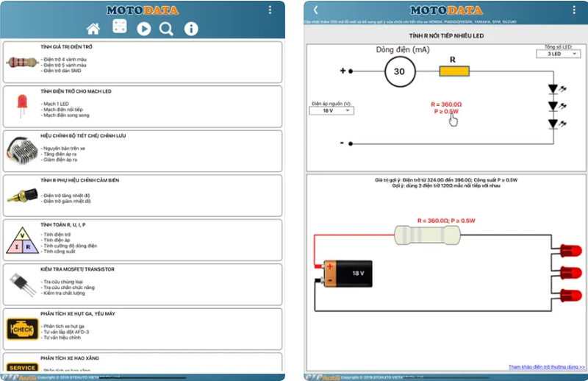Screen dimensions: 588x381
Task: Click 'Điện trở tăng nhiệt độ' text
Action: [x=67, y=196]
